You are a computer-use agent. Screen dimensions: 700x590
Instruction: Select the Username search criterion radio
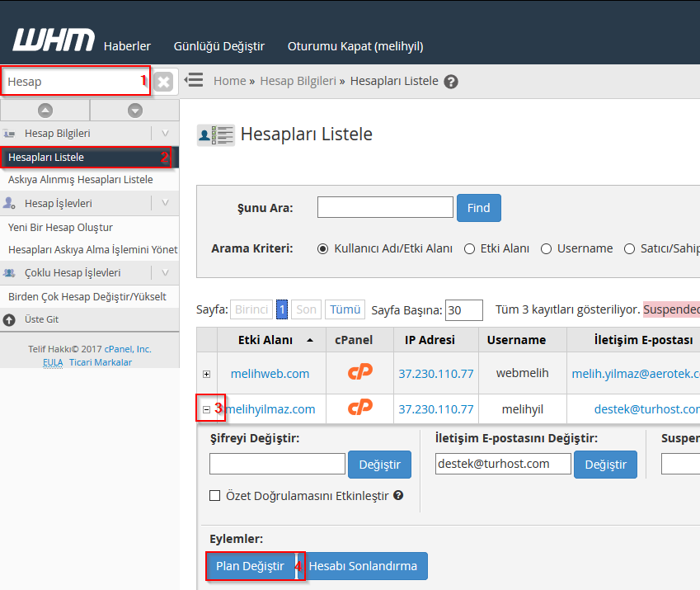546,248
